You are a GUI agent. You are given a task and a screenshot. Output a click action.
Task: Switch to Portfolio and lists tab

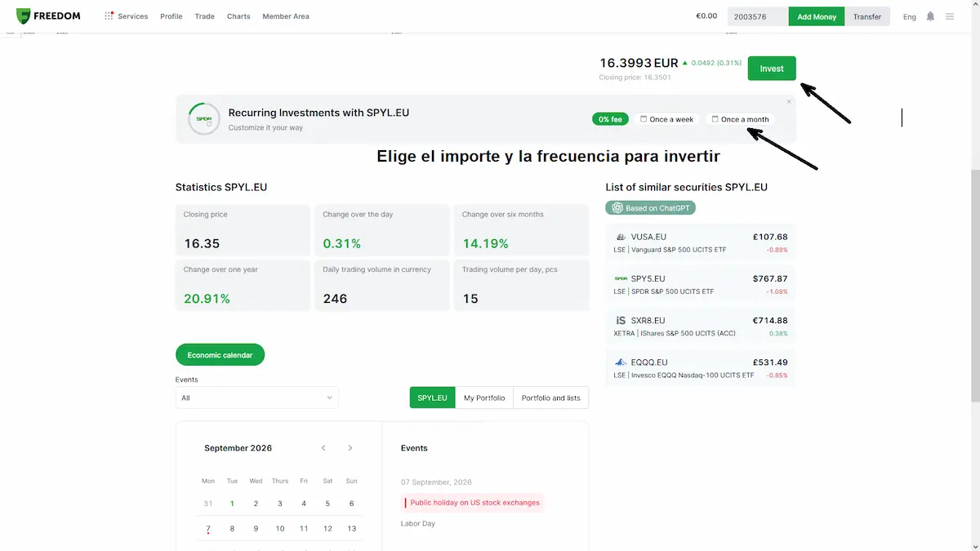pyautogui.click(x=551, y=398)
